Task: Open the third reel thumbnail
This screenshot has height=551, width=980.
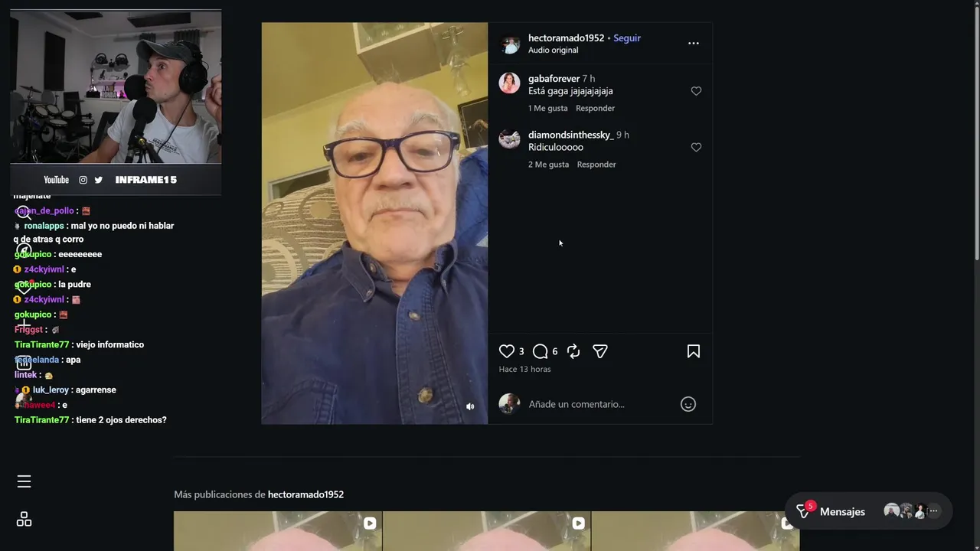Action: click(x=695, y=531)
